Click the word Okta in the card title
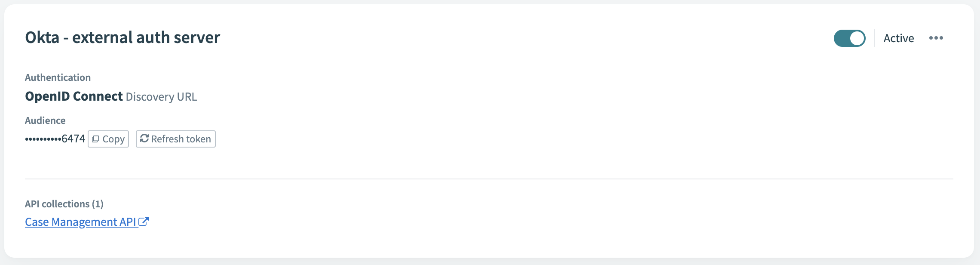Viewport: 980px width, 265px height. (x=42, y=38)
